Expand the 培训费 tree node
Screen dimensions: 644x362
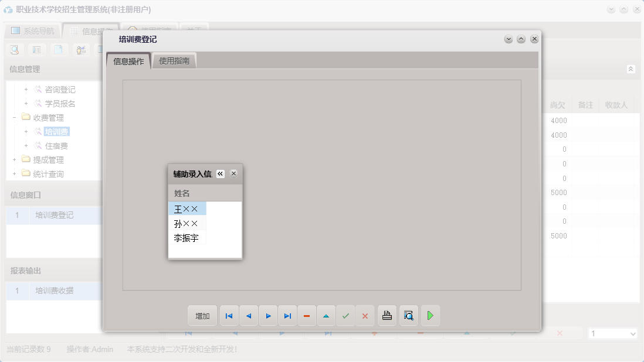(x=26, y=132)
